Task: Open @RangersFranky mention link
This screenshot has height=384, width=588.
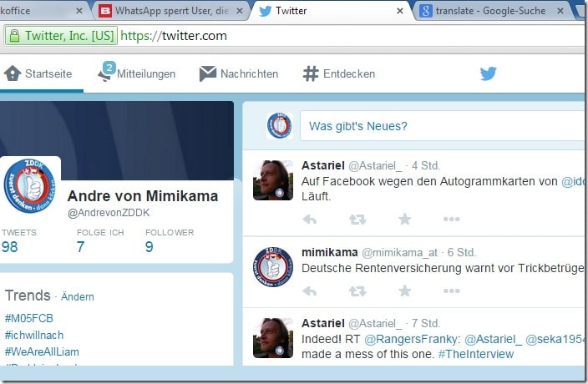Action: 410,339
